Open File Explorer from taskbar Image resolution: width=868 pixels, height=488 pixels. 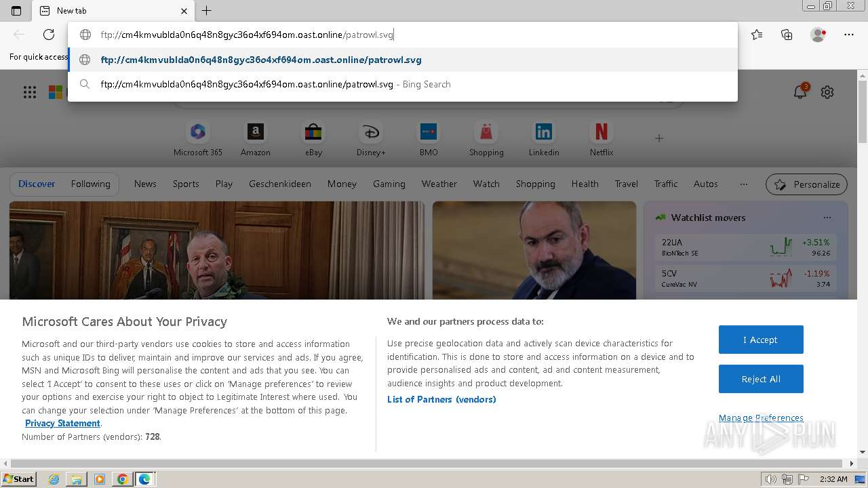(77, 479)
